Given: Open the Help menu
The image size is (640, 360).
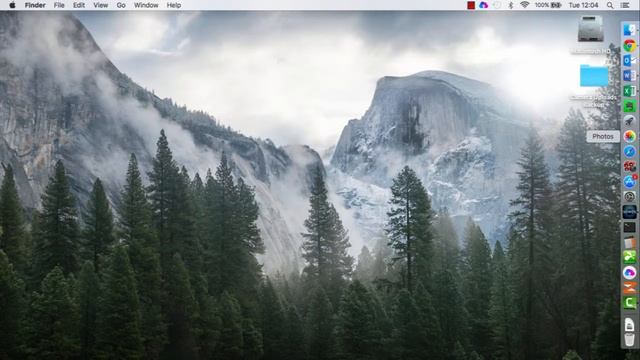Looking at the screenshot, I should [x=174, y=5].
